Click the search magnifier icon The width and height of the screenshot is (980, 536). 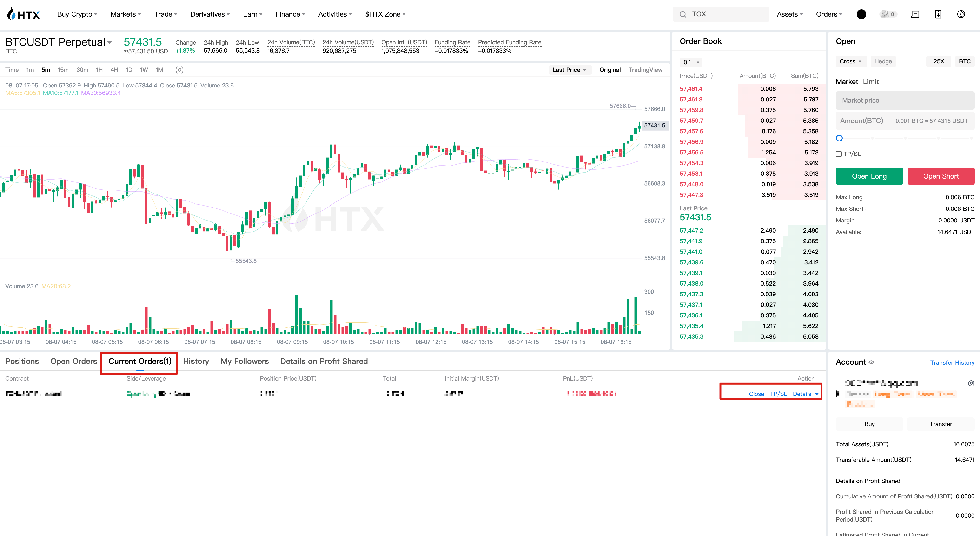pyautogui.click(x=683, y=14)
